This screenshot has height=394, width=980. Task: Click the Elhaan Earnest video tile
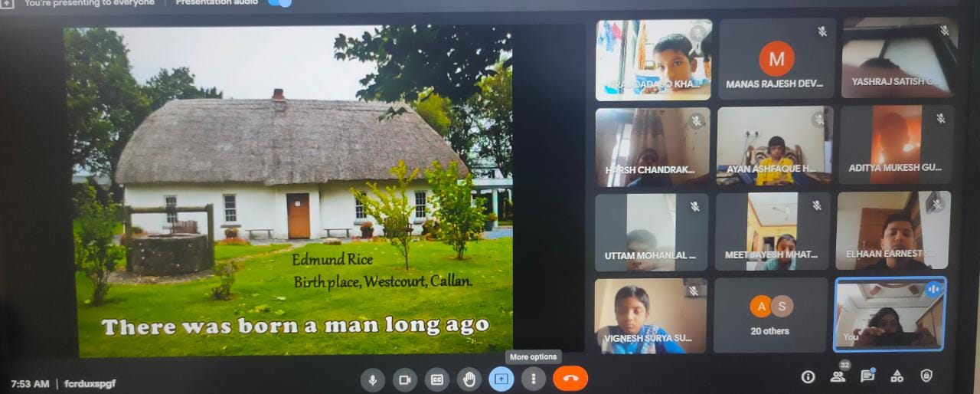click(893, 231)
